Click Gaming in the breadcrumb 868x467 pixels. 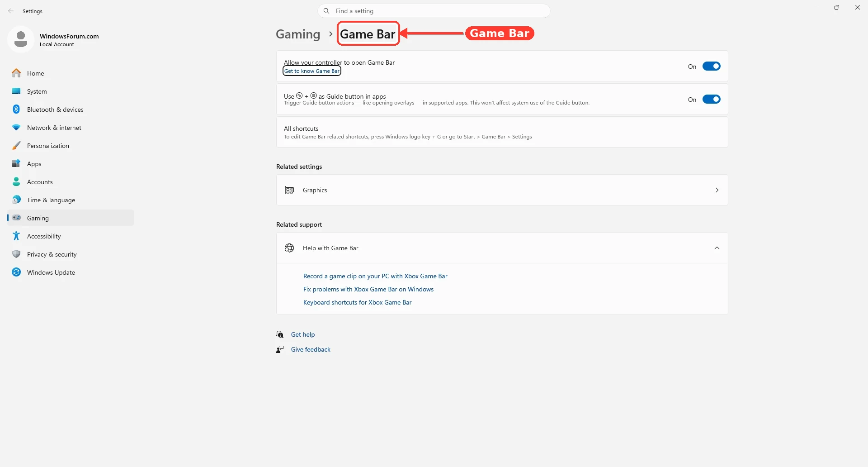(298, 34)
